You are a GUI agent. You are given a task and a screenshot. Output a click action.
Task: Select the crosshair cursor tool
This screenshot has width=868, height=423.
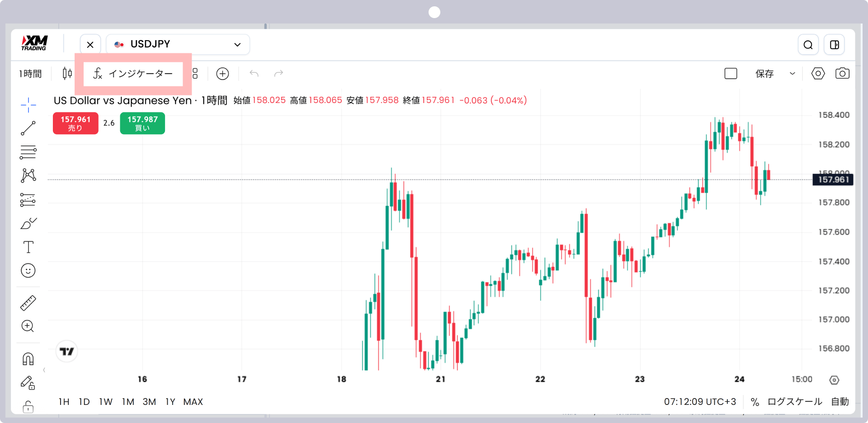pyautogui.click(x=28, y=105)
